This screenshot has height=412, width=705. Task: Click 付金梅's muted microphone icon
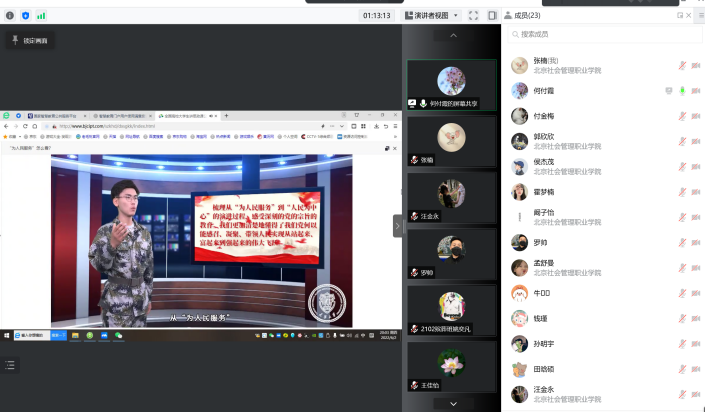pos(682,116)
